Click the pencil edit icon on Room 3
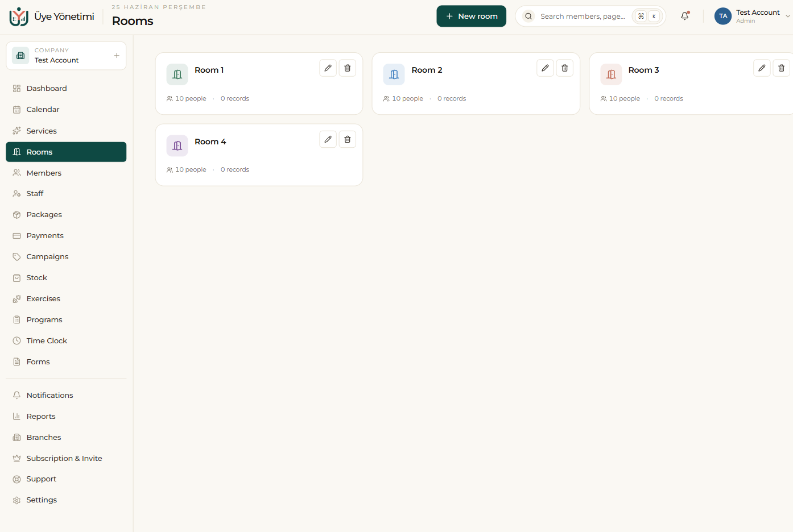The image size is (793, 532). click(x=762, y=68)
